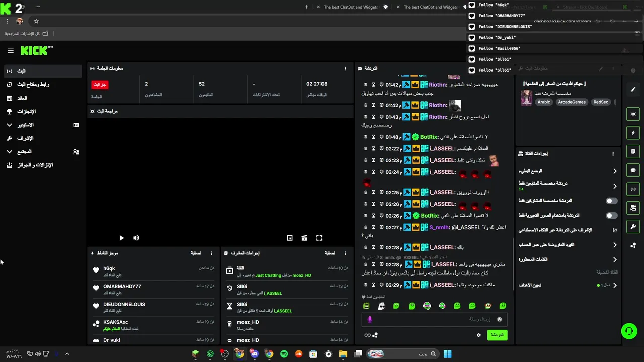Image resolution: width=644 pixels, height=362 pixels.
Task: Open the Revenue sidebar item
Action: [43, 98]
